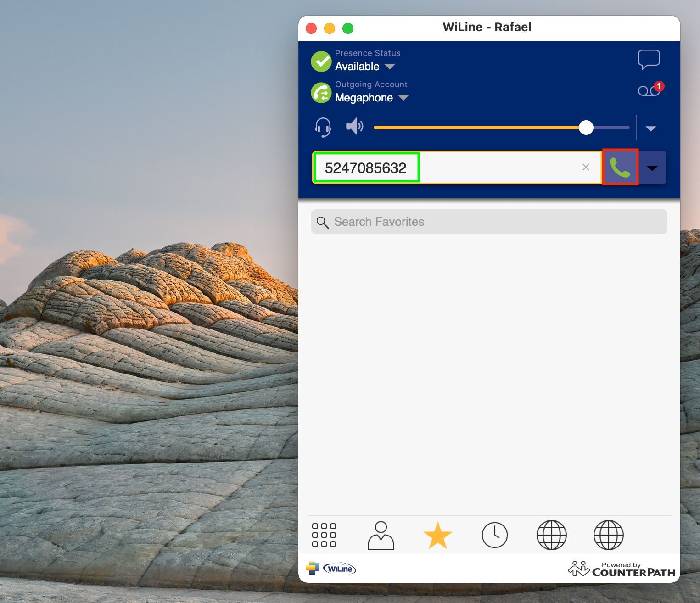Open the first globe web tab
The image size is (700, 603).
(551, 535)
